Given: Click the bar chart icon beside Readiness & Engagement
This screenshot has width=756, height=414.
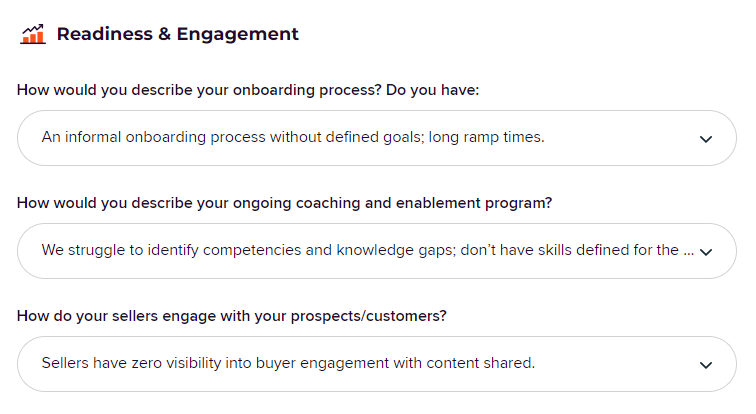Looking at the screenshot, I should coord(33,34).
